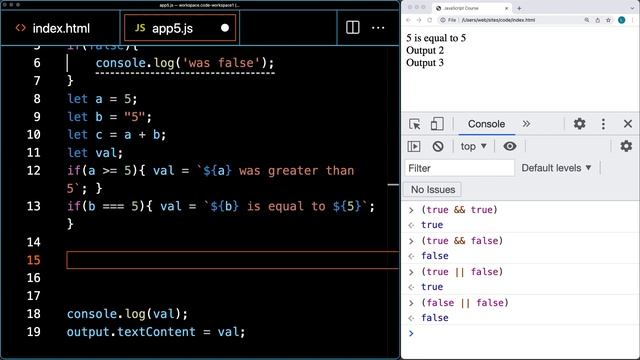Select the Javascript Course browser tab
640x360 pixels.
tap(471, 8)
